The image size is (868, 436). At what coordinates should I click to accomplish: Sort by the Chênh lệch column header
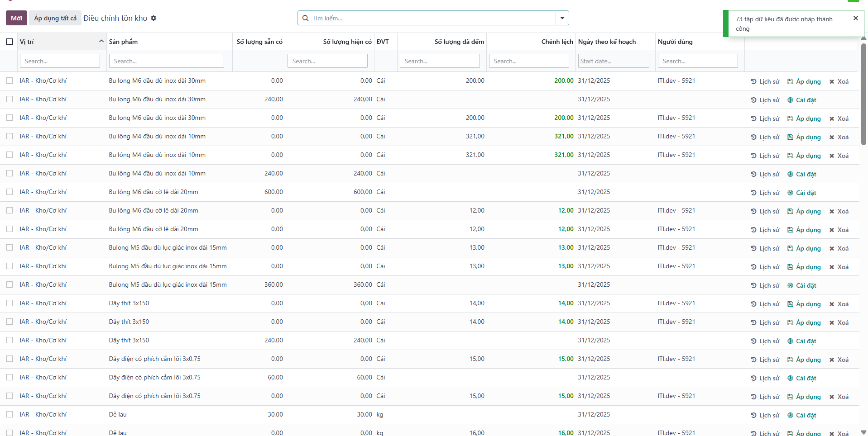tap(557, 42)
